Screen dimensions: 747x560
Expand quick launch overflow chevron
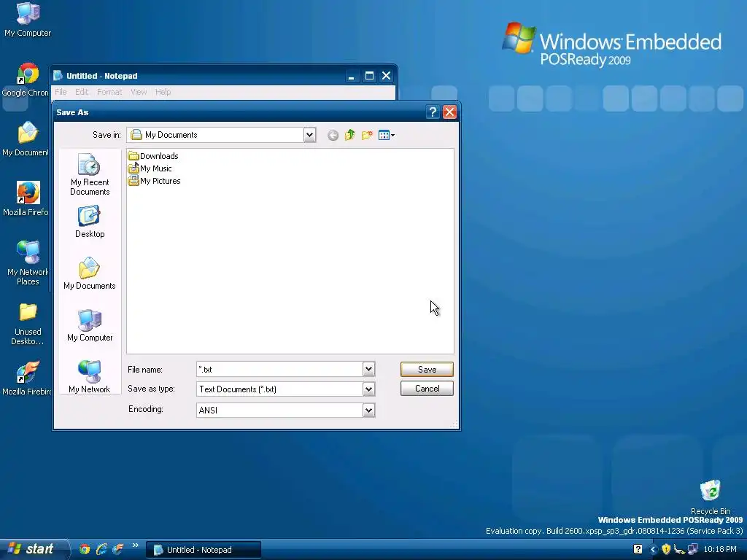tap(135, 545)
